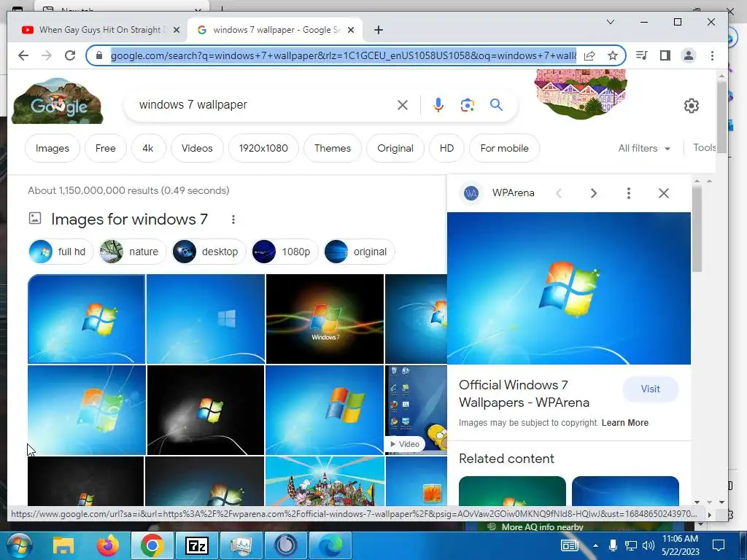View site security lock icon
This screenshot has height=560, width=747.
[x=99, y=55]
